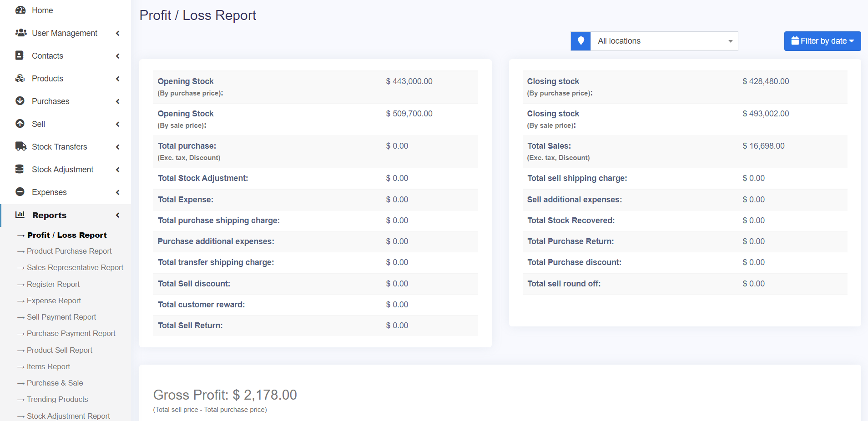Select the Items Report entry
The width and height of the screenshot is (868, 421).
point(48,366)
